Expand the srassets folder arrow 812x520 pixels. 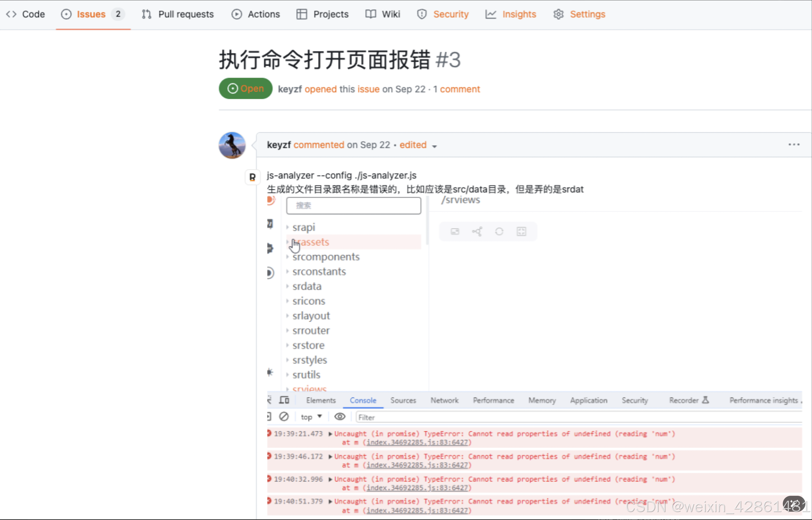(287, 242)
